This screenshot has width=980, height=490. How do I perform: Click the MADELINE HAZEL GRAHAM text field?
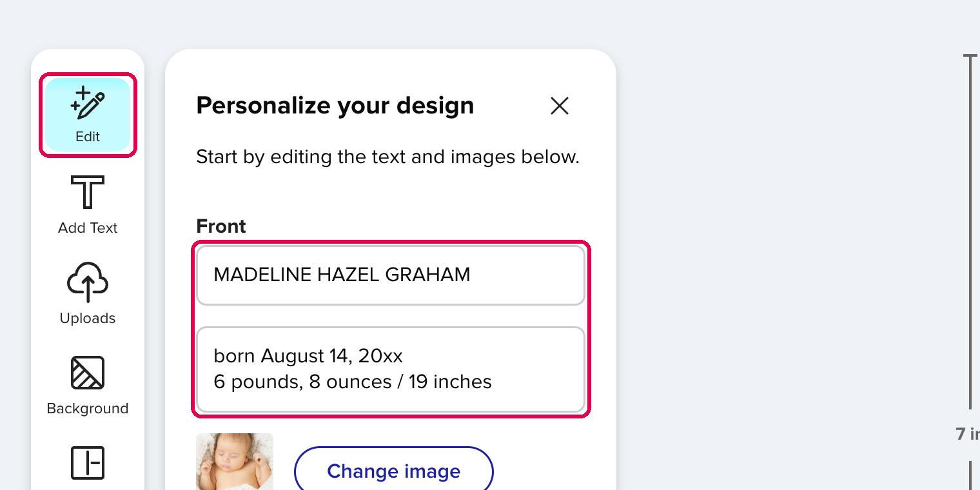click(x=391, y=275)
